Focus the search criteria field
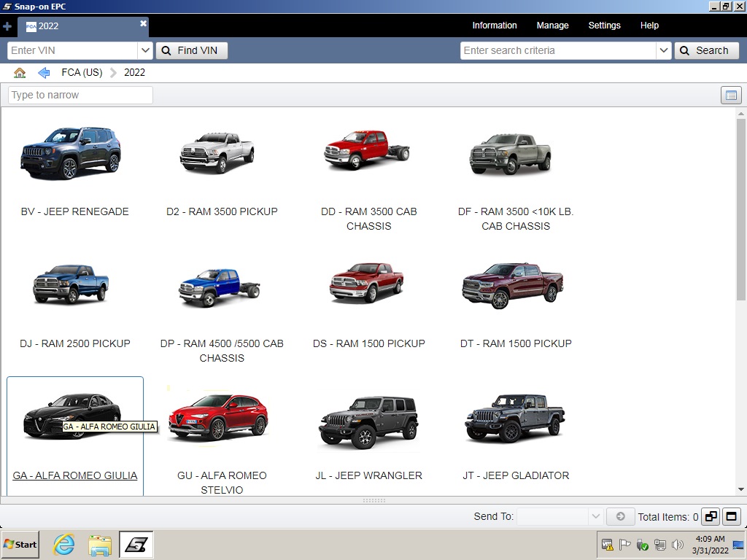Screen dimensions: 747x560 pos(558,50)
